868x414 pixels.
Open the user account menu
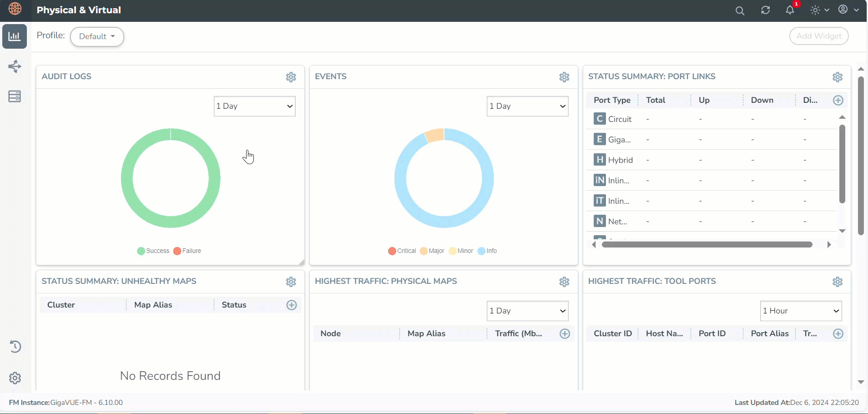[848, 10]
